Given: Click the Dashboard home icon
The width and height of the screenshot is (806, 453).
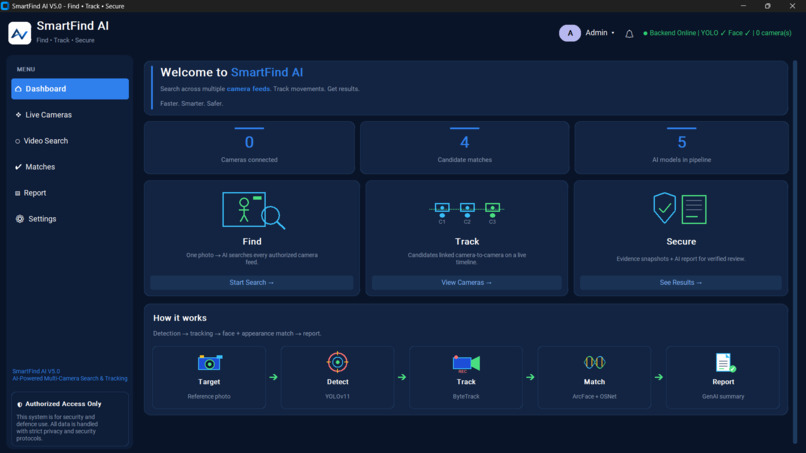Looking at the screenshot, I should [19, 89].
